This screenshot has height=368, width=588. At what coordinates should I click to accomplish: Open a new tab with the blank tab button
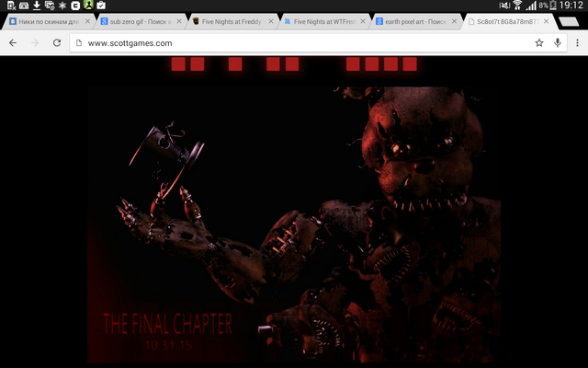pos(569,22)
